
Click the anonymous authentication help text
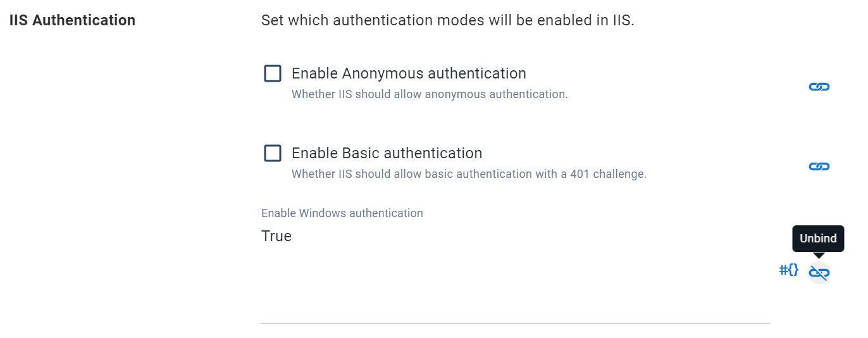point(430,94)
